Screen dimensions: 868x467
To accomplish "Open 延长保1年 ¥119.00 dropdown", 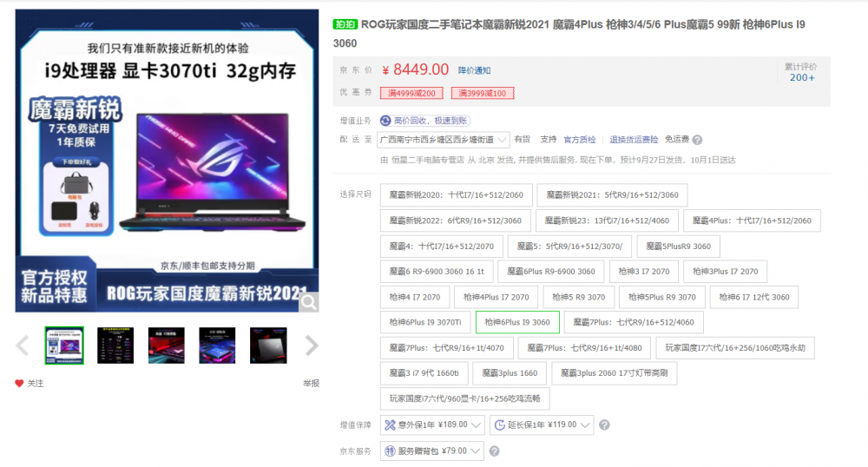I will pos(542,425).
